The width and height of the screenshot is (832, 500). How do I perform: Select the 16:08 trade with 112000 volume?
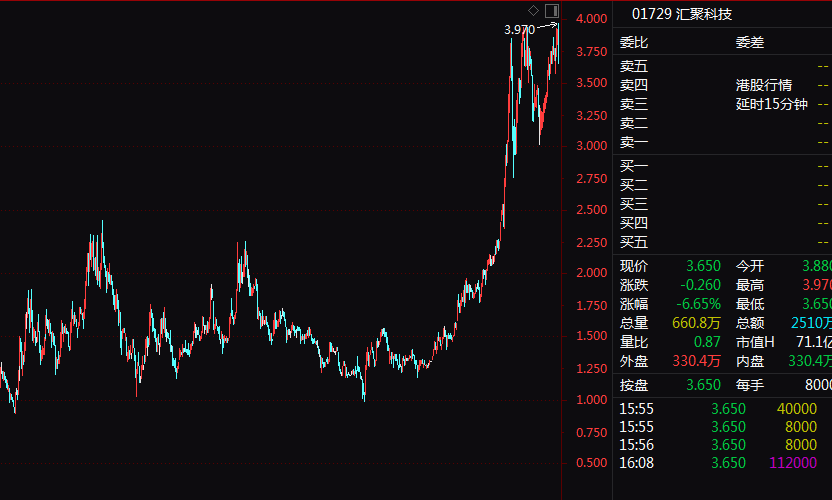[x=720, y=463]
